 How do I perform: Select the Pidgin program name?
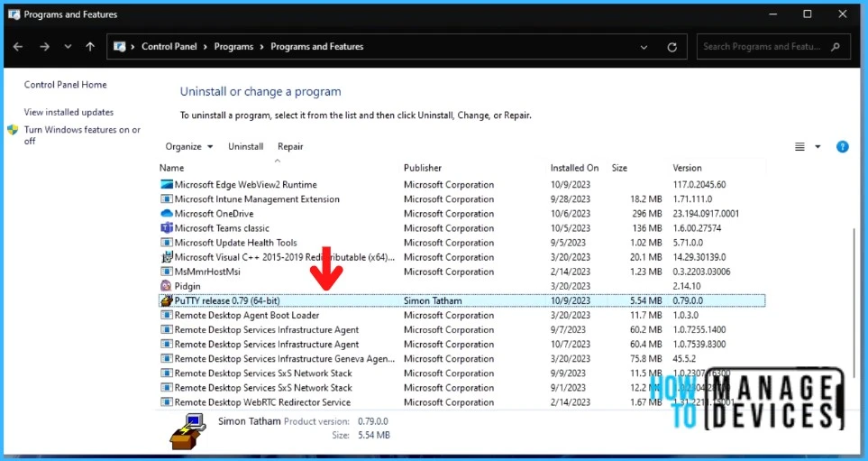[x=187, y=286]
